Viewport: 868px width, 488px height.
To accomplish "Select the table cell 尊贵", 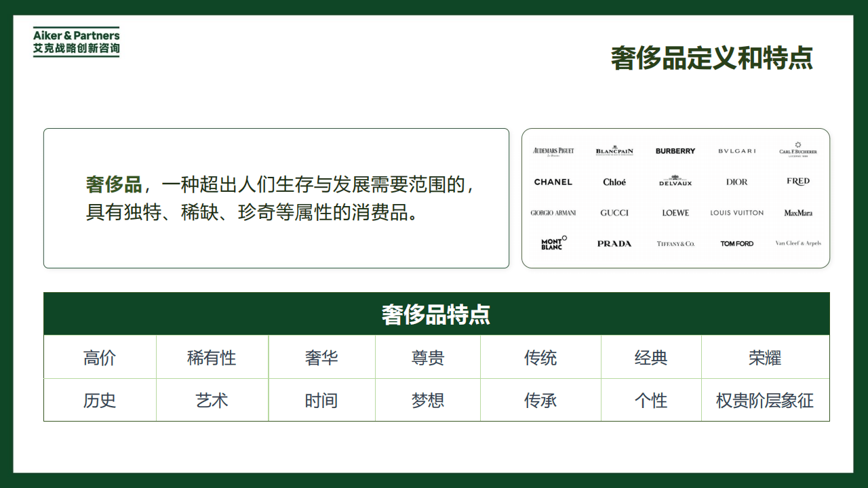I will (x=428, y=358).
